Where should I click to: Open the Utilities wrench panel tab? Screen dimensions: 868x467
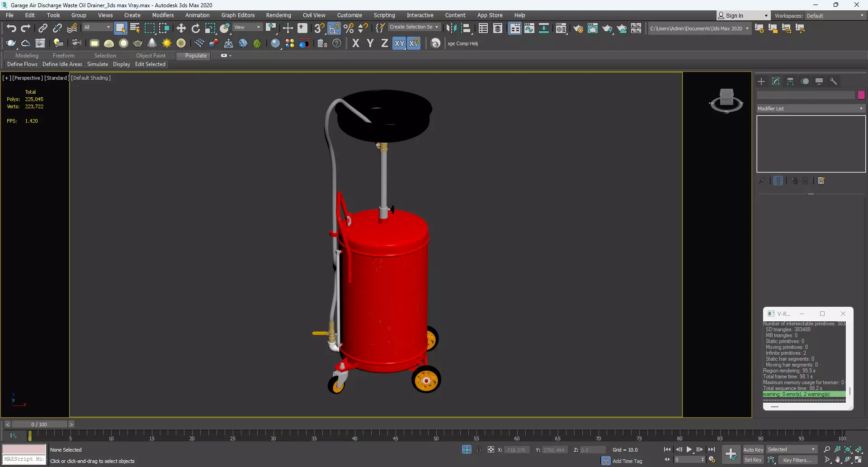pos(834,81)
